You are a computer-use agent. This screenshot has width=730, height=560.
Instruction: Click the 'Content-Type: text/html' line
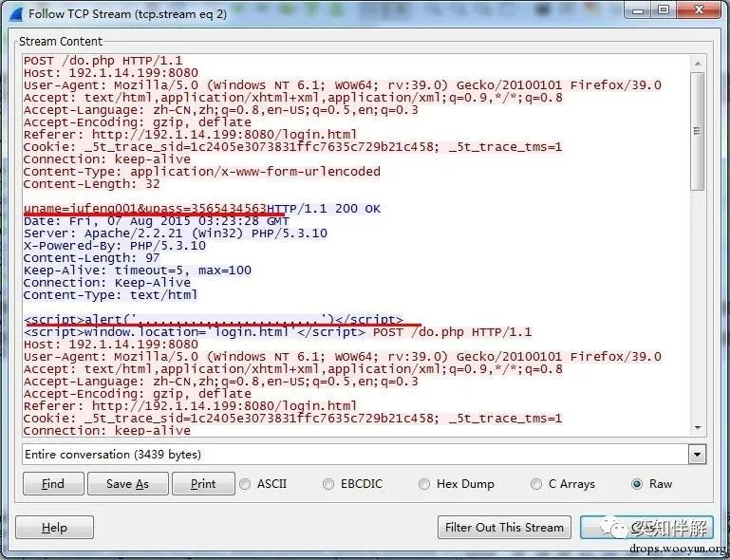[111, 295]
